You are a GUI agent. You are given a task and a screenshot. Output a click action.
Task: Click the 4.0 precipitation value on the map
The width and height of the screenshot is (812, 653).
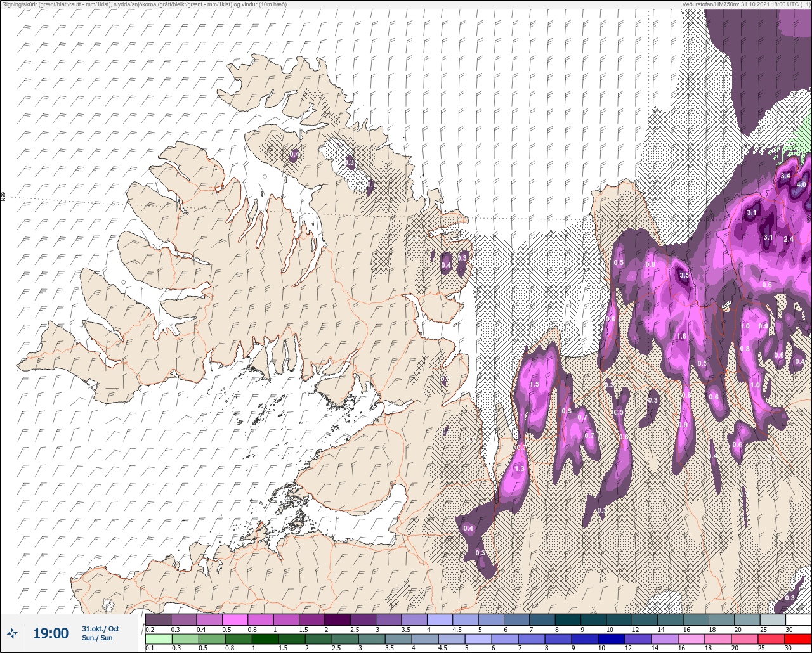pyautogui.click(x=801, y=184)
